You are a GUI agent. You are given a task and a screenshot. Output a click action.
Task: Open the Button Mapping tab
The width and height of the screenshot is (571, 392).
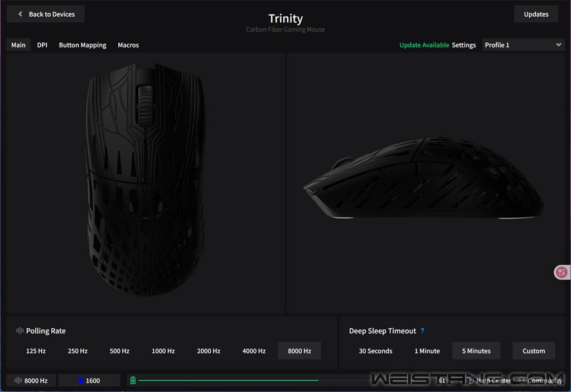pyautogui.click(x=83, y=45)
